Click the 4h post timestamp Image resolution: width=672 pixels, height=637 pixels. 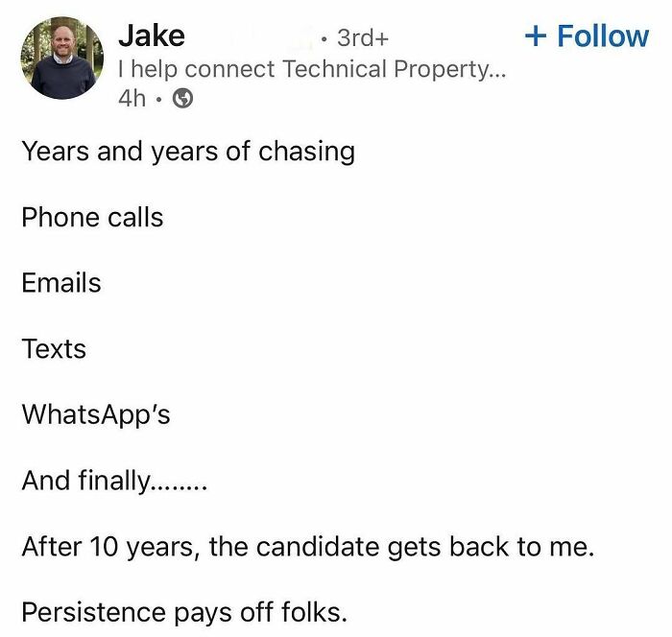pyautogui.click(x=132, y=99)
